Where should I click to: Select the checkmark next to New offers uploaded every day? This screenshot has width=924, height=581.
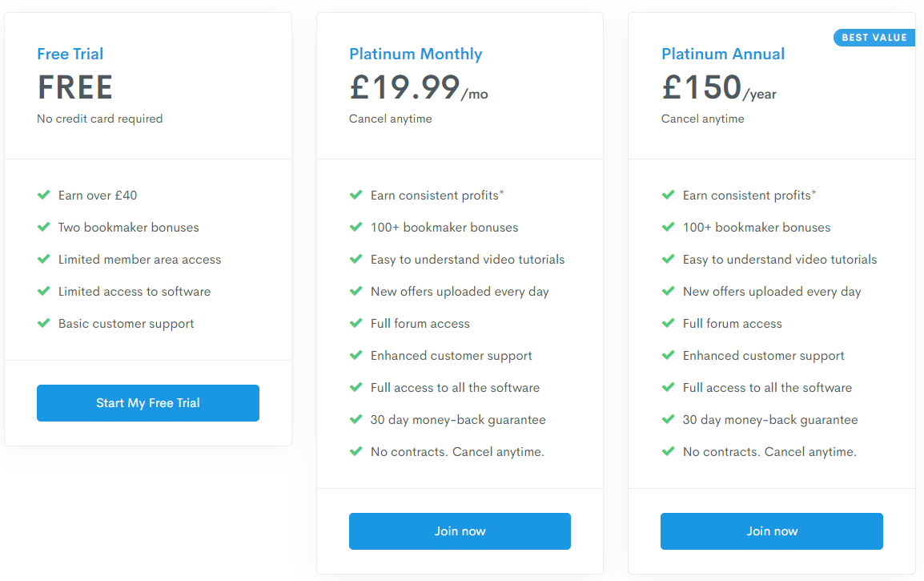click(356, 291)
